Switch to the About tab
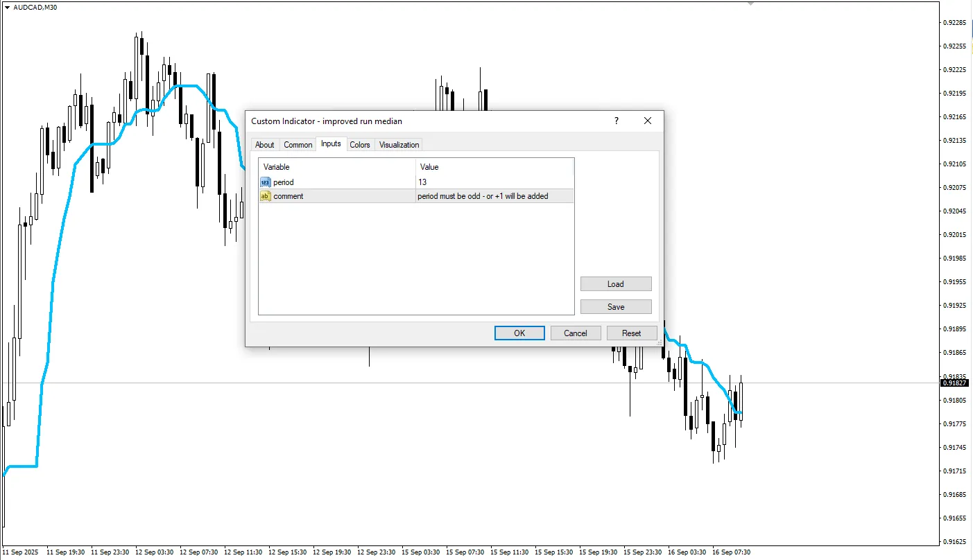This screenshot has height=560, width=973. pos(264,145)
